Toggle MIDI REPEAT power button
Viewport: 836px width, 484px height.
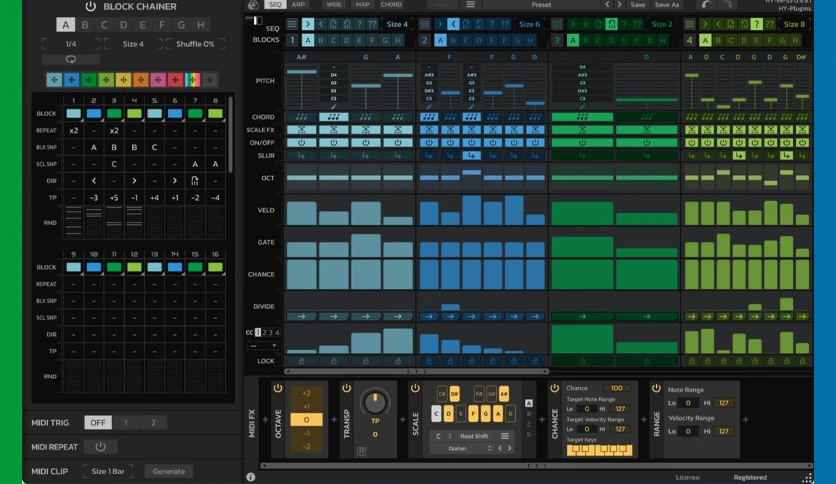100,447
